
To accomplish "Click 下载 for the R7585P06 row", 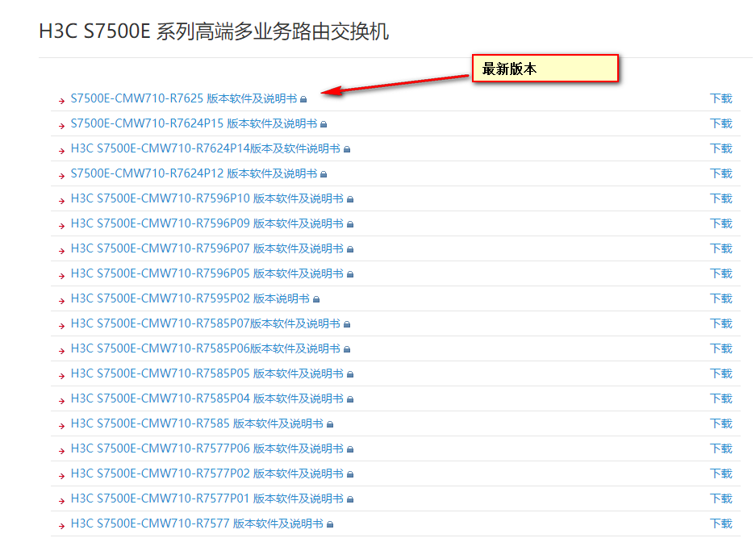I will click(721, 348).
